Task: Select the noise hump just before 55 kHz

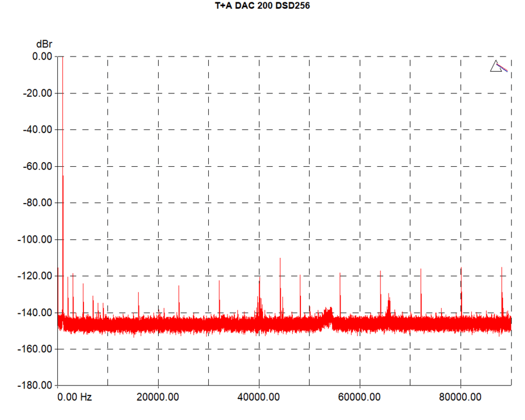Action: pyautogui.click(x=328, y=312)
